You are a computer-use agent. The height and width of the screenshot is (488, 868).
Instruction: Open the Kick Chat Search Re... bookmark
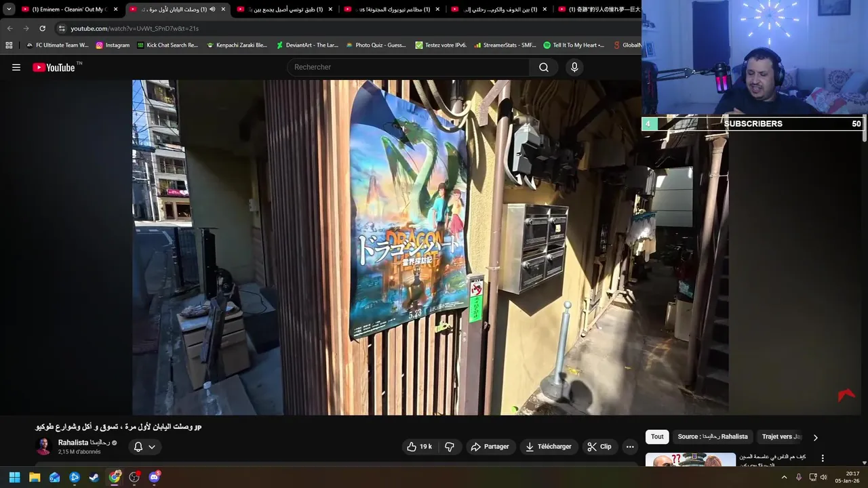(x=167, y=45)
